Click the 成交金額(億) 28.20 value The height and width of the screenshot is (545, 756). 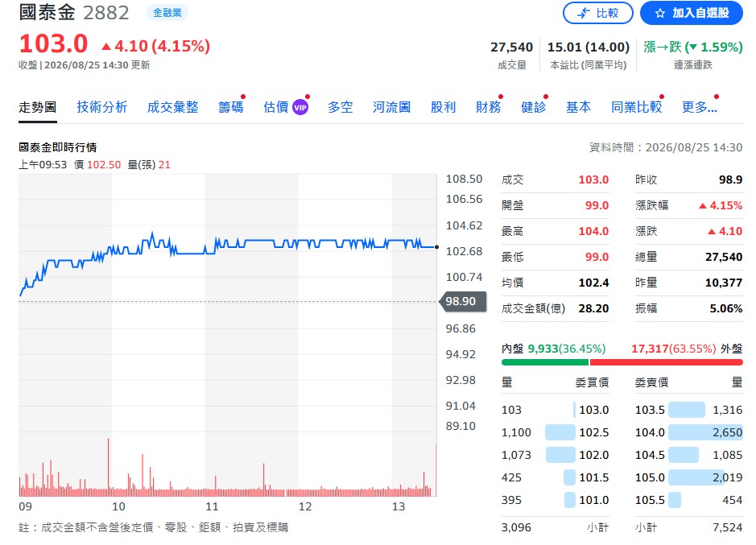[x=593, y=308]
